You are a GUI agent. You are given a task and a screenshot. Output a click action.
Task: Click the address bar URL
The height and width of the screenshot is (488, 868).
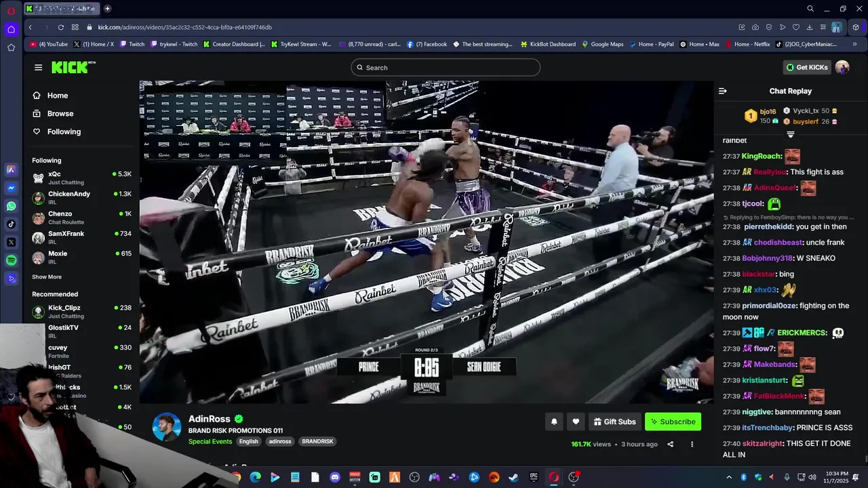coord(184,27)
